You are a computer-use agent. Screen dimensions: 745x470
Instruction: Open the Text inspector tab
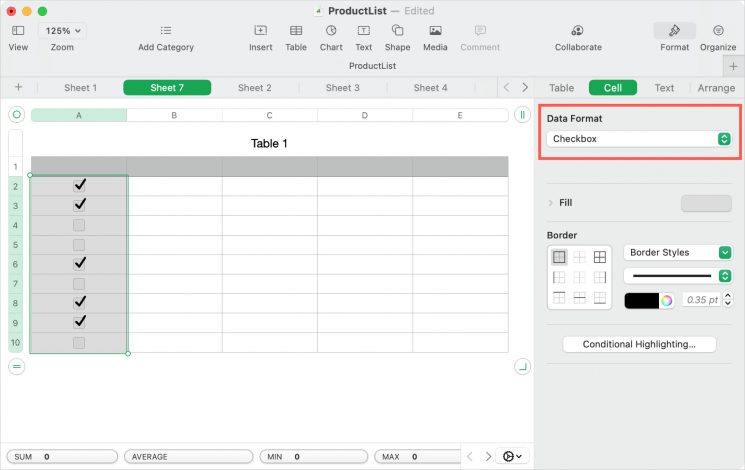pyautogui.click(x=664, y=88)
